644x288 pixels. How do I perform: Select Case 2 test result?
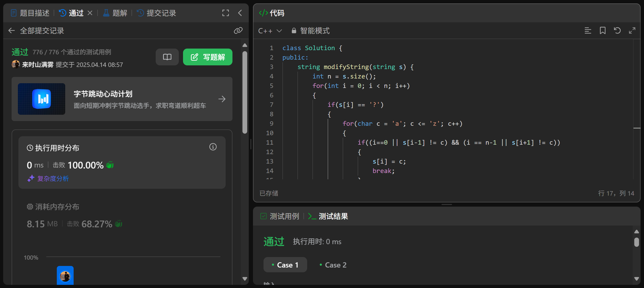click(333, 265)
